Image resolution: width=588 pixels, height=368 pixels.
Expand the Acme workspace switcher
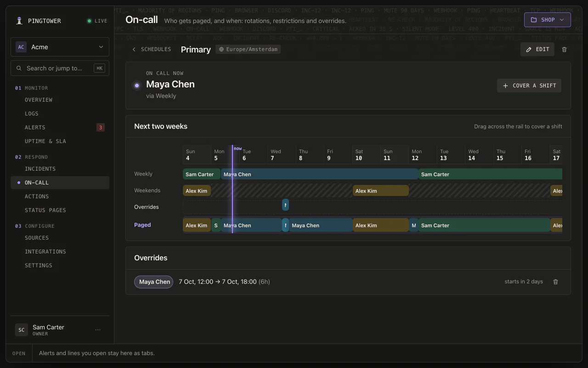click(x=60, y=47)
